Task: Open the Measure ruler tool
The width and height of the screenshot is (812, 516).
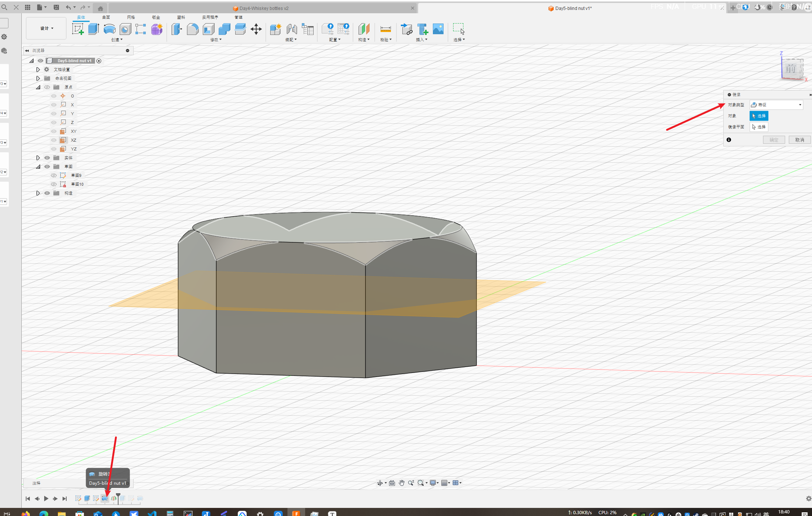Action: [x=385, y=29]
